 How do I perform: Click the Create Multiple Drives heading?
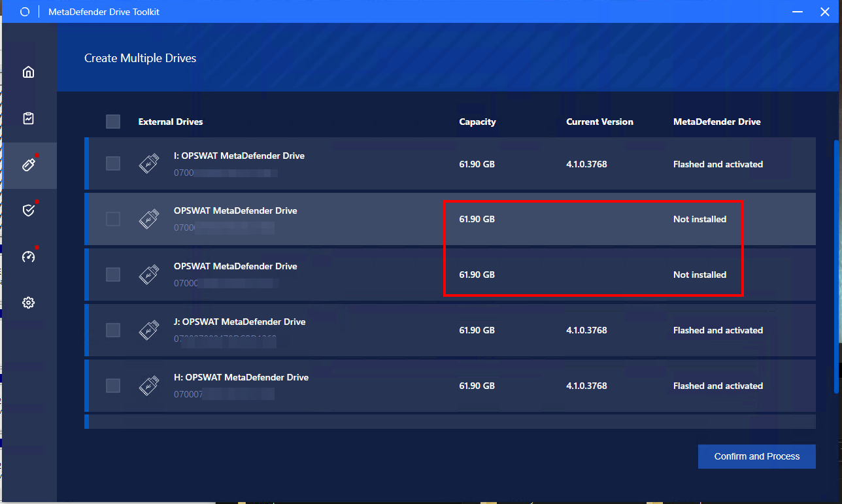click(x=141, y=58)
